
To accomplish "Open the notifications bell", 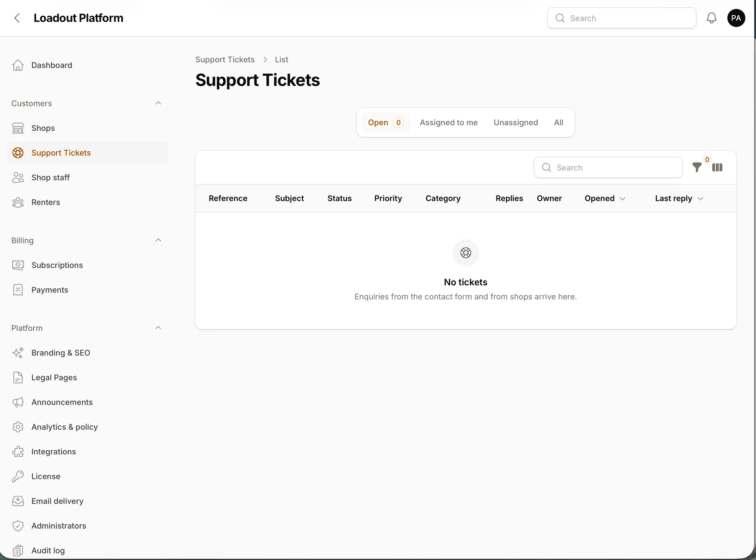I will [x=712, y=18].
